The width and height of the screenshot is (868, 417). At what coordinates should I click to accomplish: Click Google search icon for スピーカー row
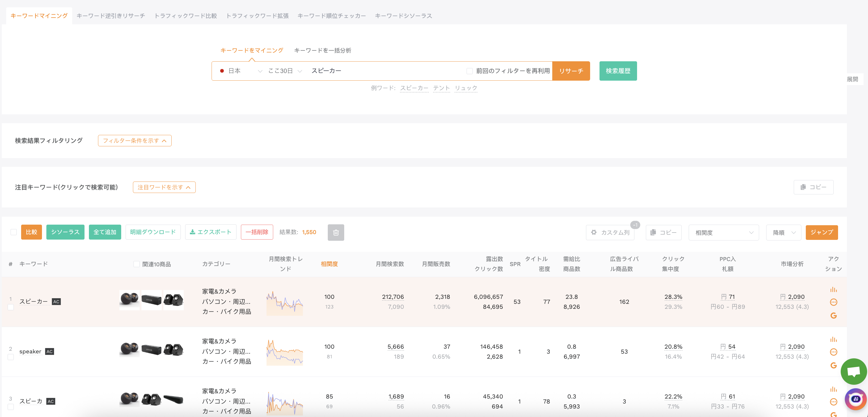coord(833,316)
